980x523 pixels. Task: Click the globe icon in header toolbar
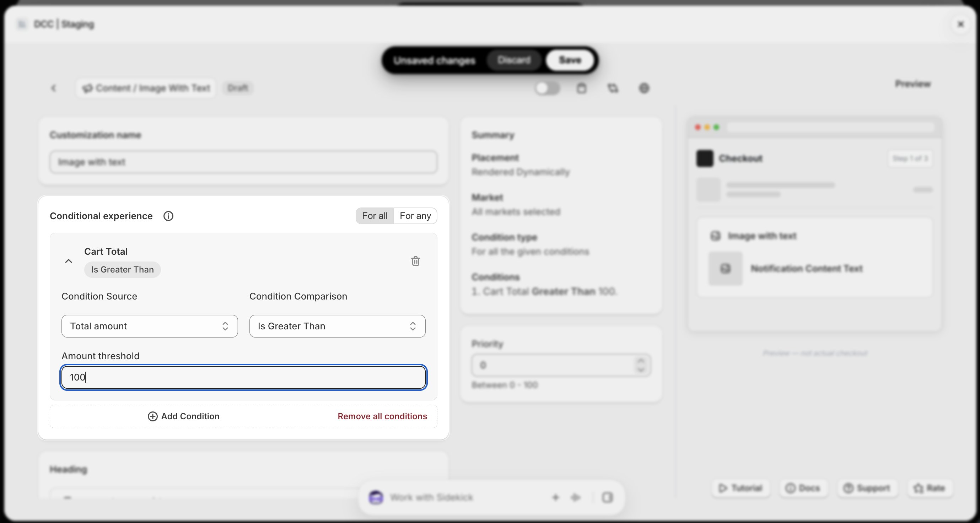tap(644, 88)
